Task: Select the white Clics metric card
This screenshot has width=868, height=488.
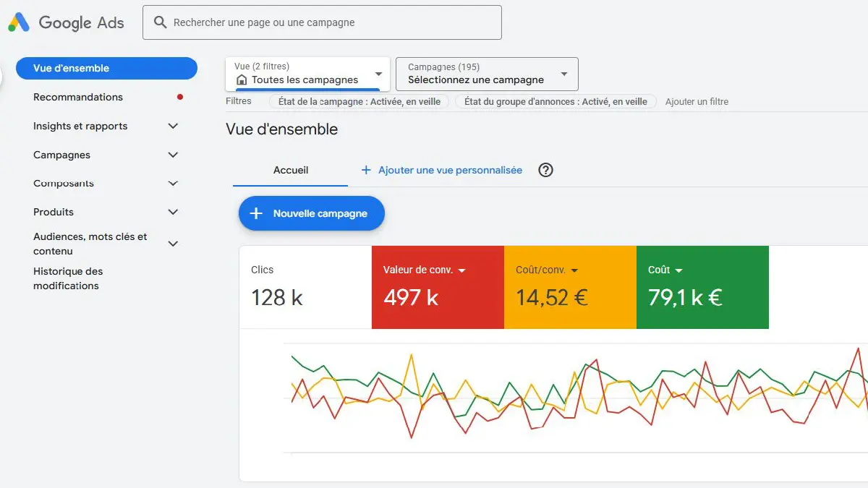Action: [305, 287]
